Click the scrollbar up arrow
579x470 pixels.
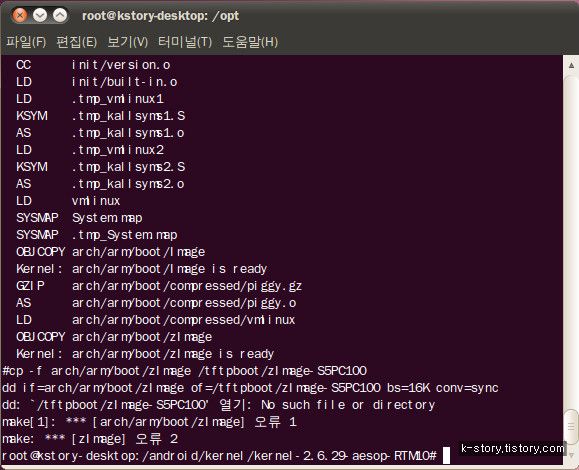click(x=571, y=66)
